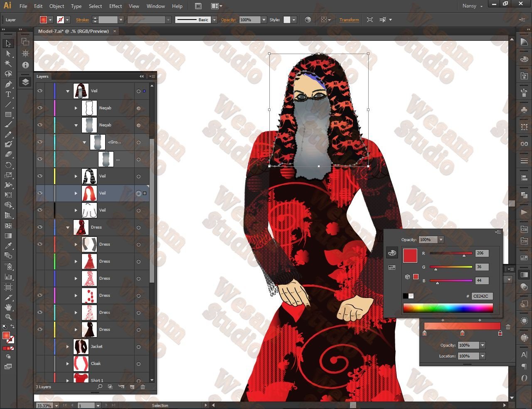Viewport: 532px width, 409px height.
Task: Open the Paragraph panel in the right dock
Action: 524,366
